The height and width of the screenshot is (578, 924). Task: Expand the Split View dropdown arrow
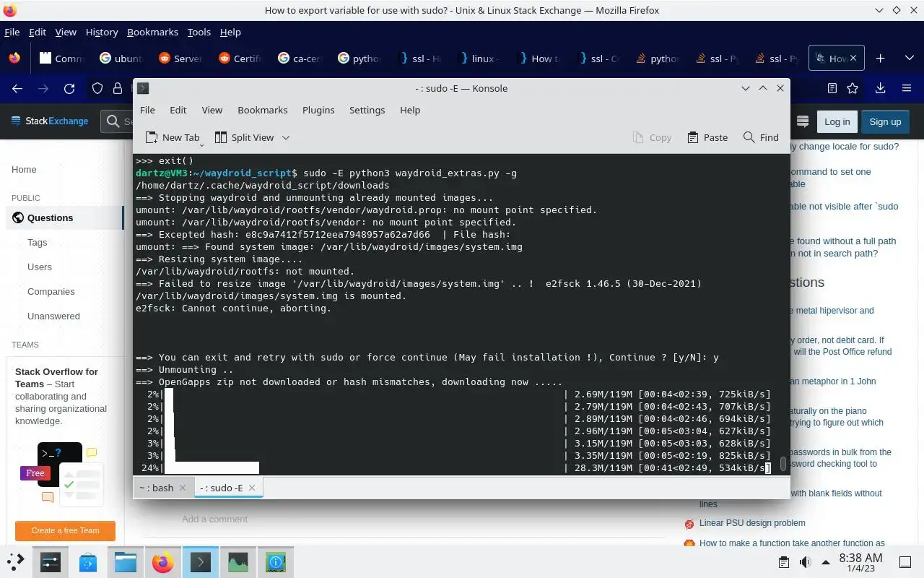286,137
